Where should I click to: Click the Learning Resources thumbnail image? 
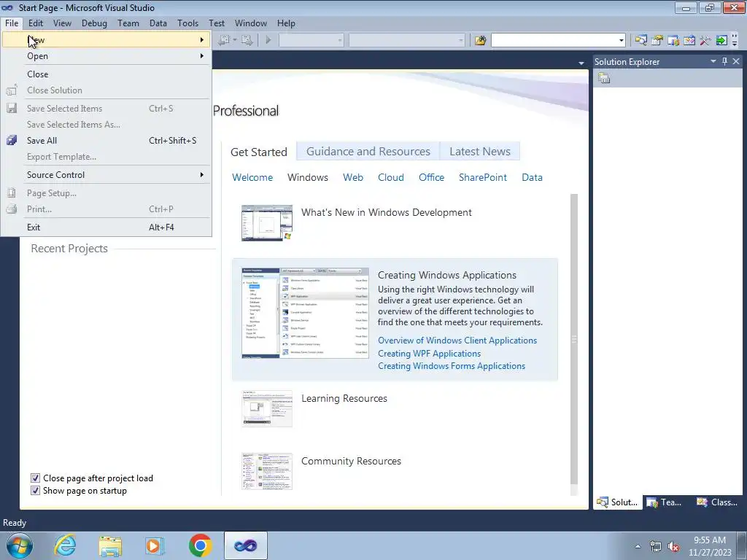pyautogui.click(x=267, y=408)
